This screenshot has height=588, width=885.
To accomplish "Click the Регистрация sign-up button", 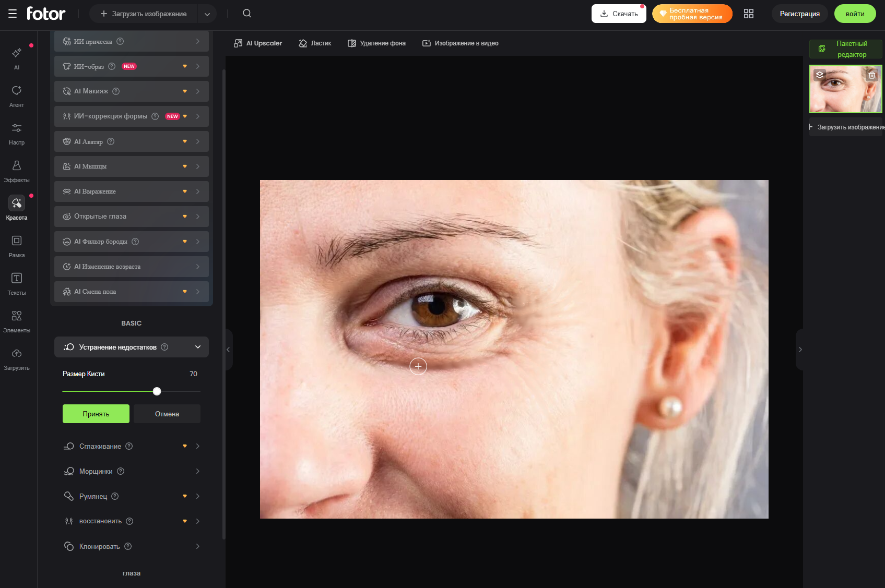I will (800, 14).
